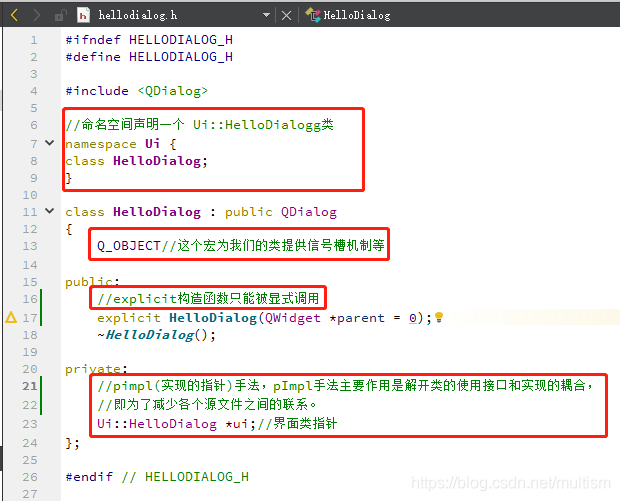Viewport: 620px width, 501px height.
Task: Toggle the file lock icon
Action: (x=60, y=15)
